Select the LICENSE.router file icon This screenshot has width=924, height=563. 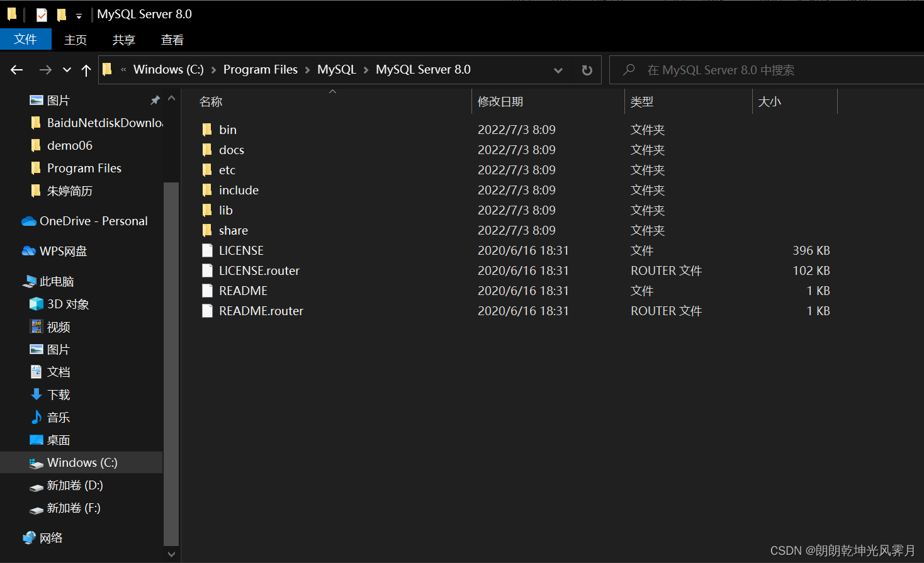(207, 270)
